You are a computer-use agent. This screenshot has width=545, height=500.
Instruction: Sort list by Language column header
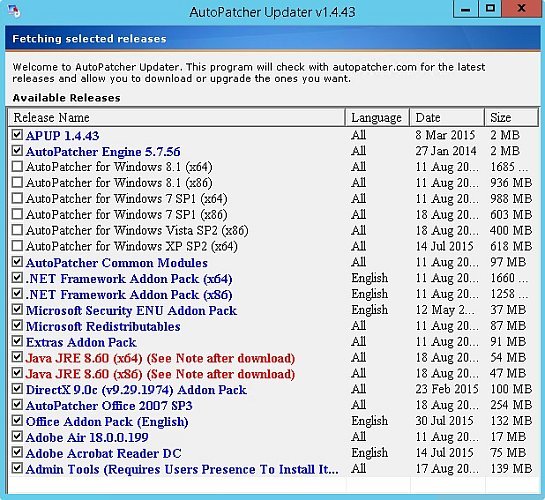point(377,117)
